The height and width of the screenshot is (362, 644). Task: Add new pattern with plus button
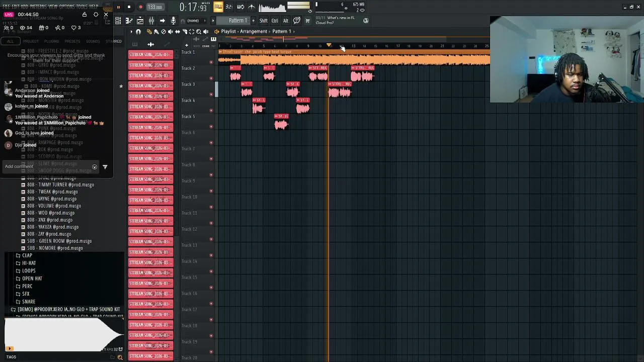click(253, 21)
